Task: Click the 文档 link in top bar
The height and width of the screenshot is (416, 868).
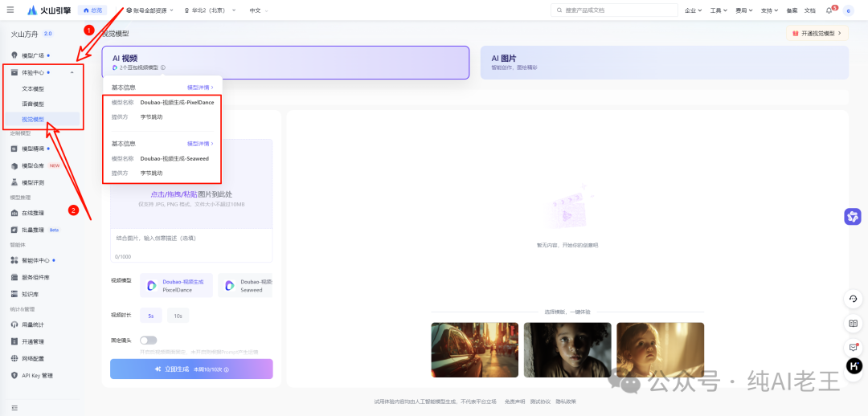Action: [809, 10]
